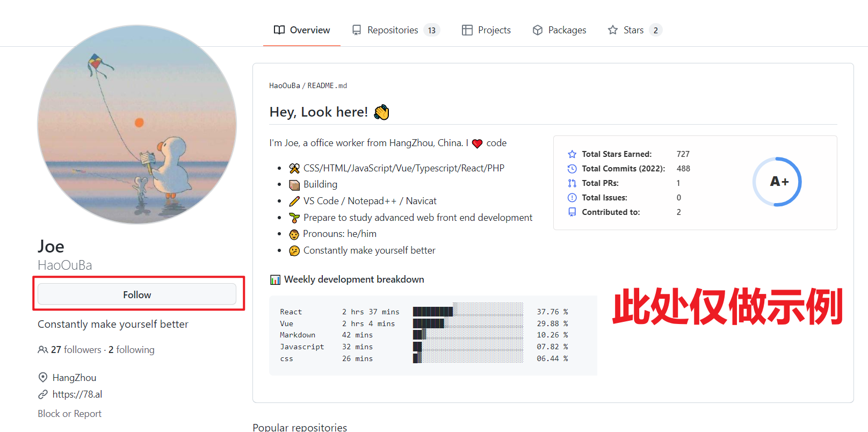Click the Stars star icon

[x=613, y=30]
